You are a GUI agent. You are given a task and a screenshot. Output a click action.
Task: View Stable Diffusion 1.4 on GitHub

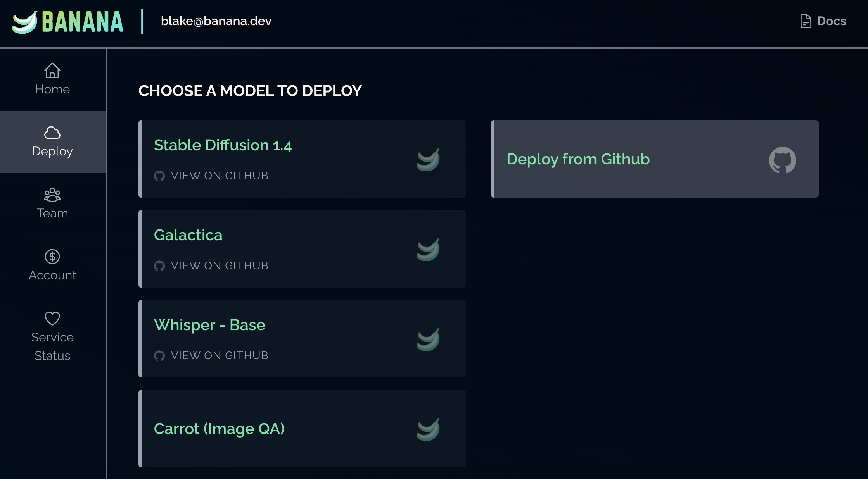click(219, 176)
